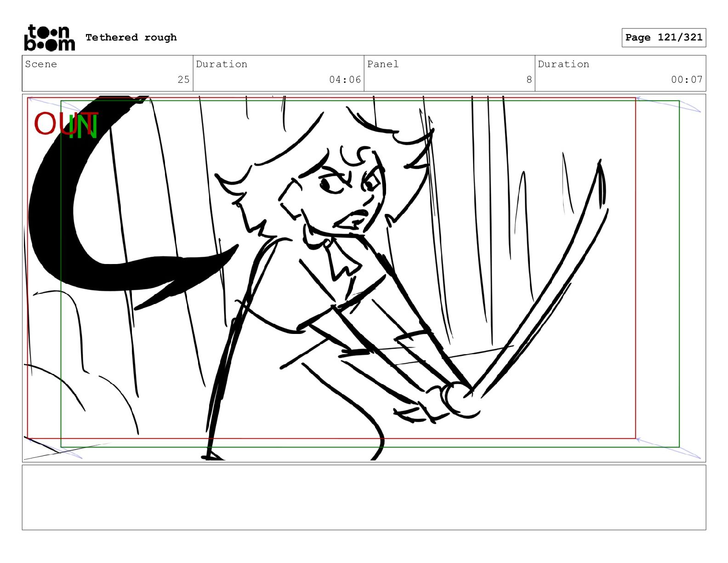Click the Toon Boom logo
The width and height of the screenshot is (728, 563).
coord(49,38)
